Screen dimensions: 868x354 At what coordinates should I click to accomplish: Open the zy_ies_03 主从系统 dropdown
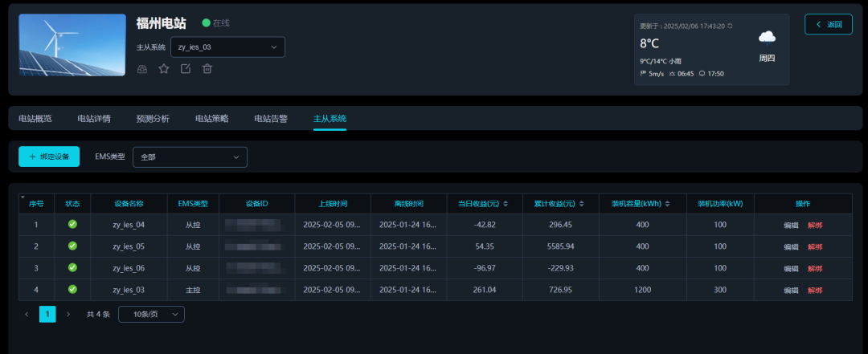tap(227, 47)
